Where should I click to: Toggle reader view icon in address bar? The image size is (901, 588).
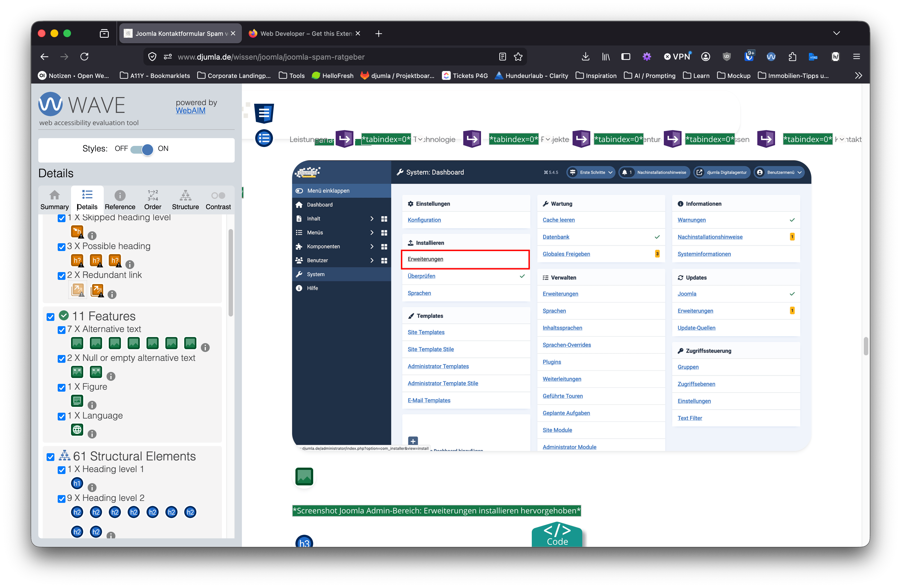click(x=502, y=57)
